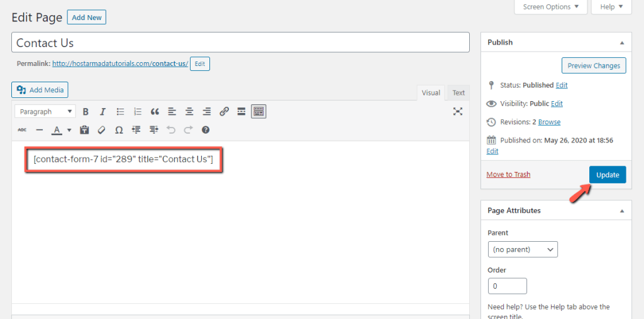Collapse the Publish panel
Image resolution: width=644 pixels, height=319 pixels.
click(x=622, y=43)
